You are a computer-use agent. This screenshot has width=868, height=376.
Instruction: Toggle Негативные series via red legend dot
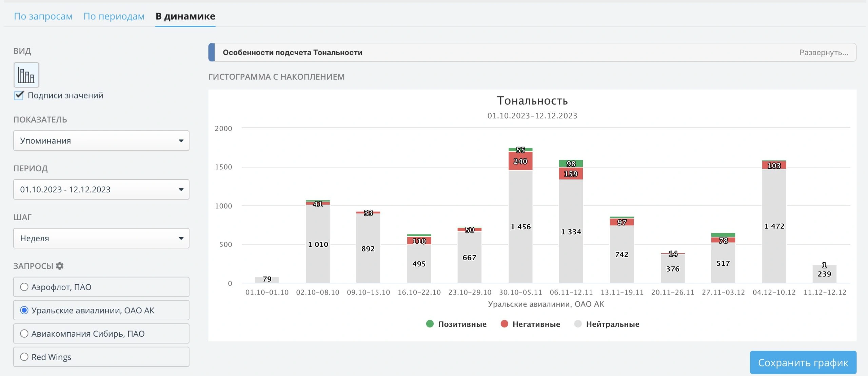coord(504,324)
